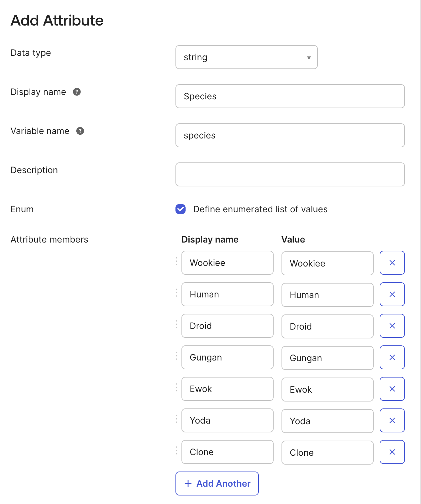Viewport: 421px width, 504px height.
Task: Remove the Droid attribute member
Action: 392,326
